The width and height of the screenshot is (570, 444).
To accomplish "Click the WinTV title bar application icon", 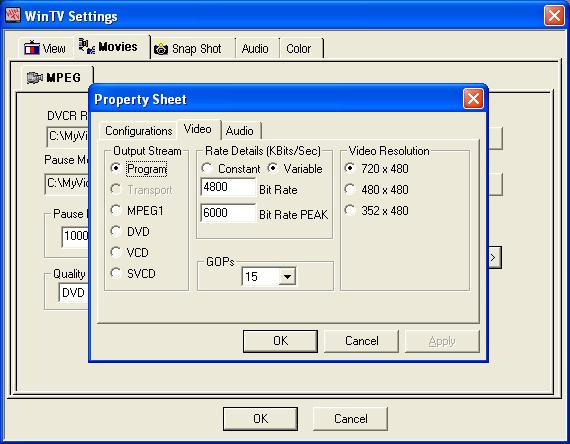I will (x=13, y=15).
